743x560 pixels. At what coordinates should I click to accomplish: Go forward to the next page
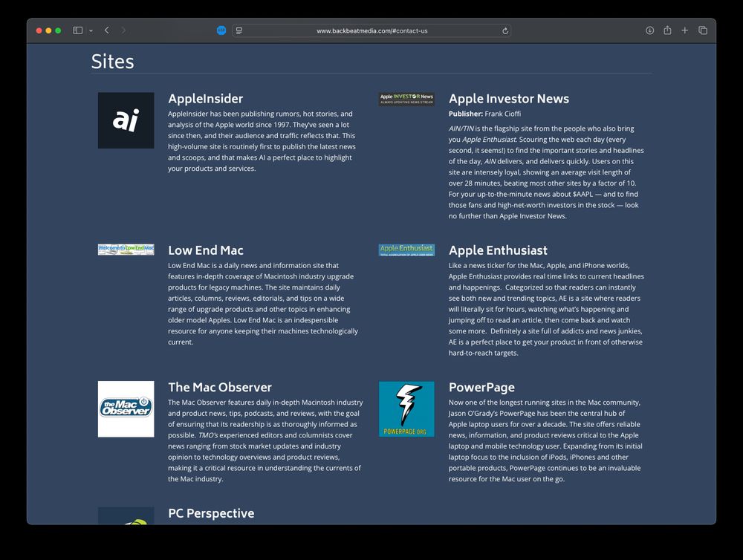(x=123, y=30)
